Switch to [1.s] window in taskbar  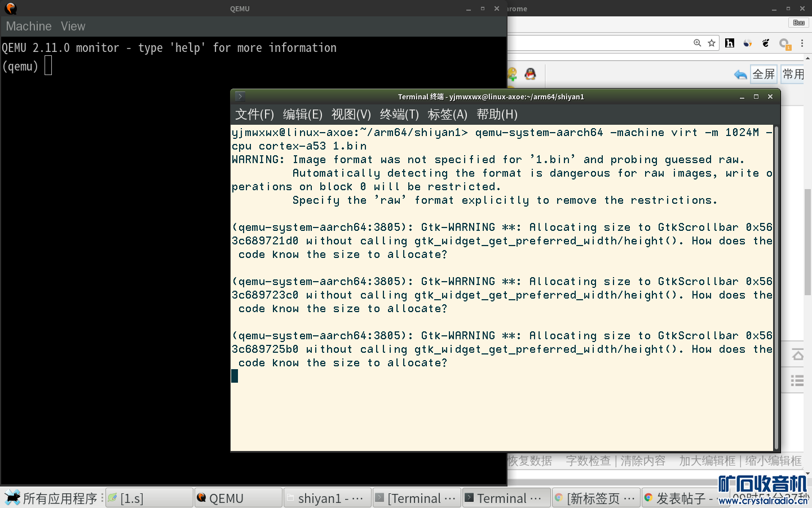click(x=149, y=498)
